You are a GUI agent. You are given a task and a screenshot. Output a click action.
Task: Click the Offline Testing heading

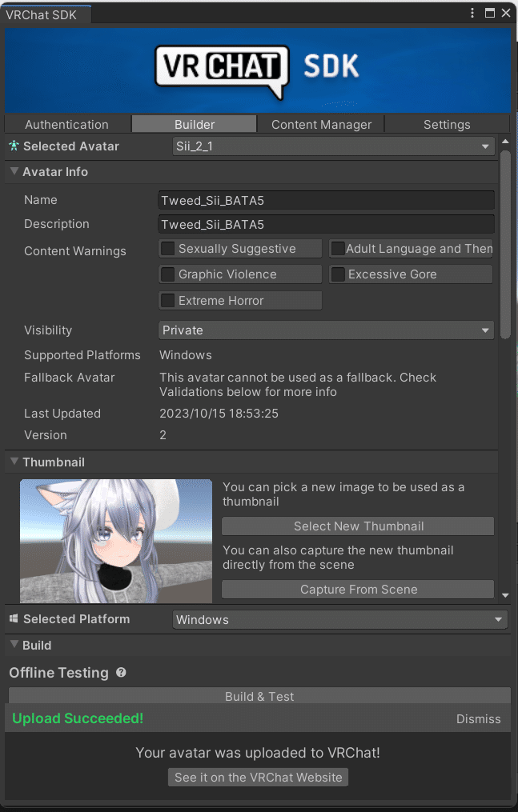58,672
